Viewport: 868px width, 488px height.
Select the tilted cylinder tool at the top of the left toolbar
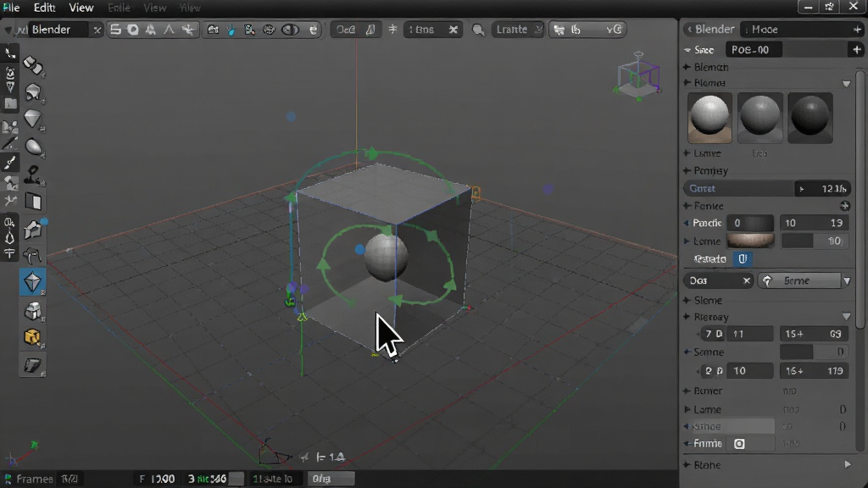(33, 65)
